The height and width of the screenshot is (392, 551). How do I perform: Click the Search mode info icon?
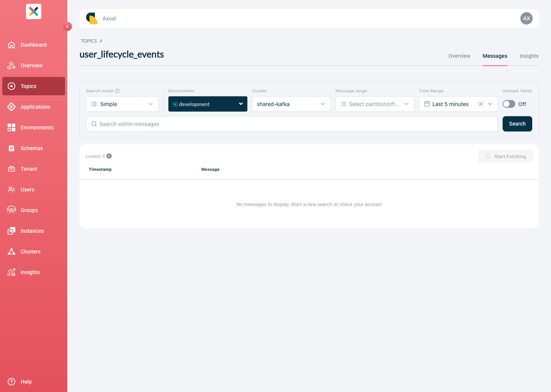pyautogui.click(x=117, y=91)
